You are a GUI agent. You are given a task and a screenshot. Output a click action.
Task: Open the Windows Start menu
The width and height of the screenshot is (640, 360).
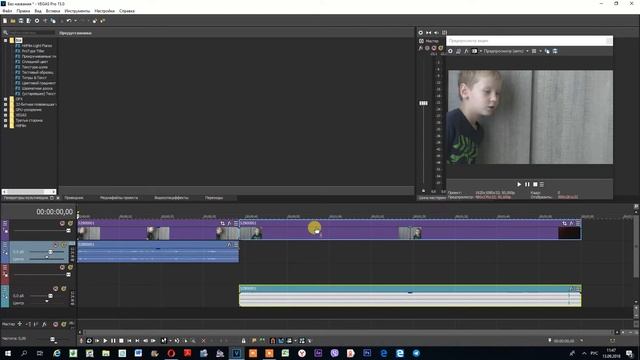click(7, 353)
